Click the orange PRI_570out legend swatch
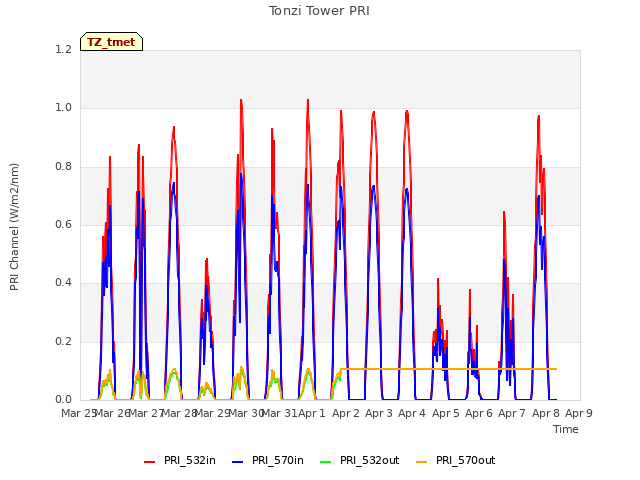 [422, 461]
